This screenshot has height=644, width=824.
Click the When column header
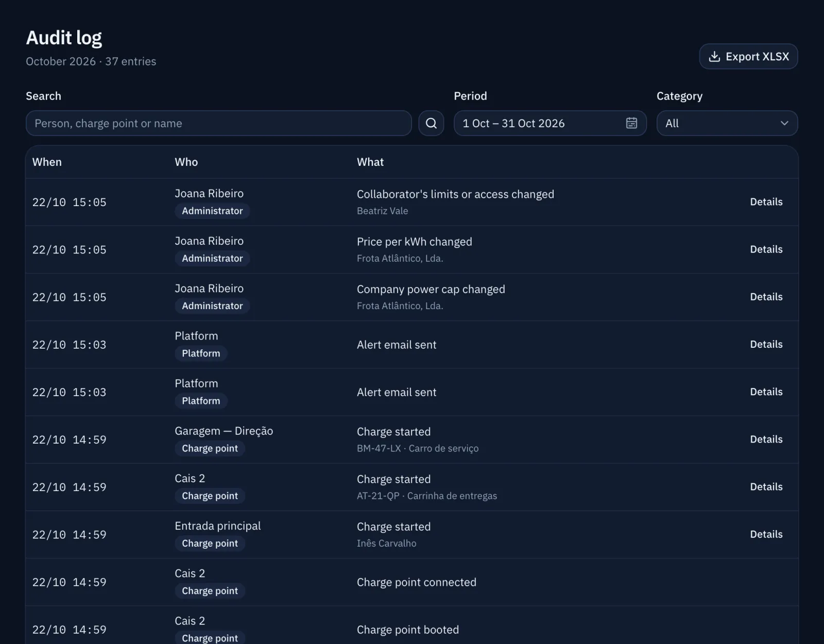pyautogui.click(x=47, y=162)
